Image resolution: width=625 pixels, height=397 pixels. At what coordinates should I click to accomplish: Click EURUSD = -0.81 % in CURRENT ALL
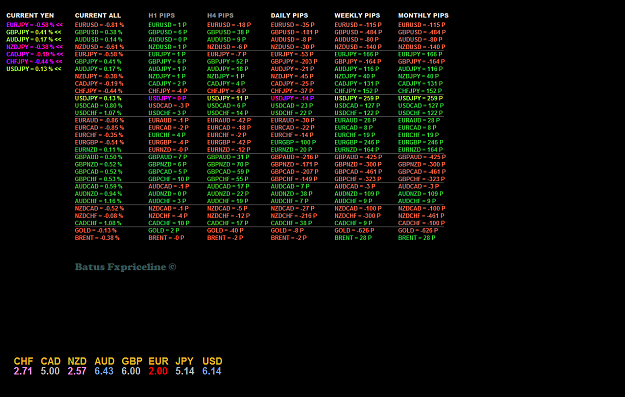[99, 25]
